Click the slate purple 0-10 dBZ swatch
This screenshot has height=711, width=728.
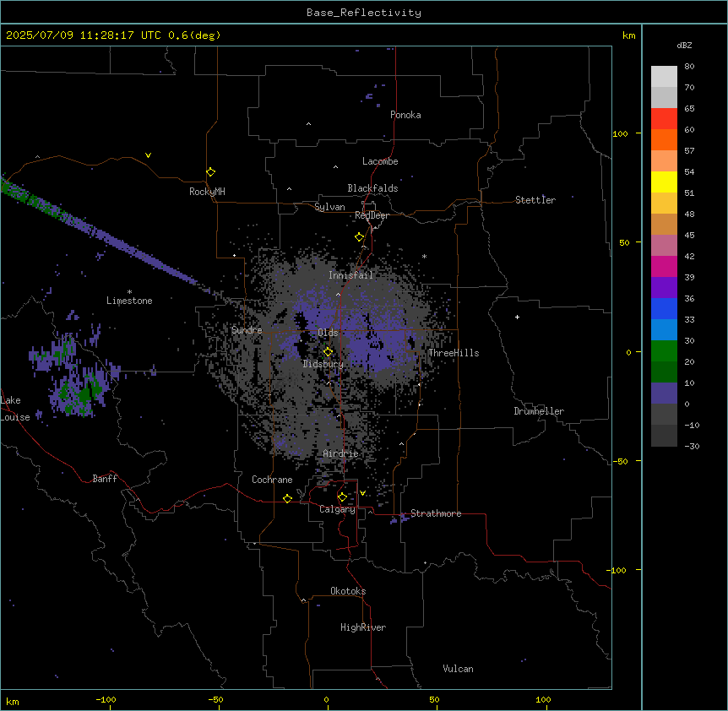pyautogui.click(x=664, y=393)
